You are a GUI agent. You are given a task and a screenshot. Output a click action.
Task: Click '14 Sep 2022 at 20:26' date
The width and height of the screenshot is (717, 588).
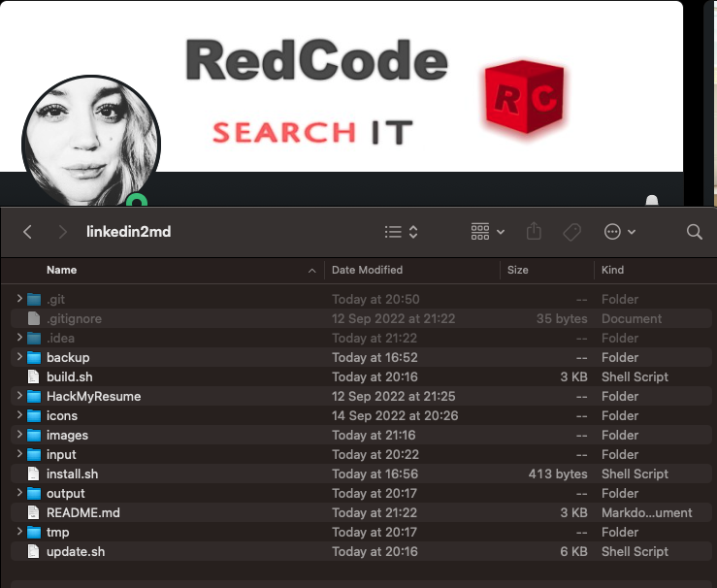(x=395, y=415)
